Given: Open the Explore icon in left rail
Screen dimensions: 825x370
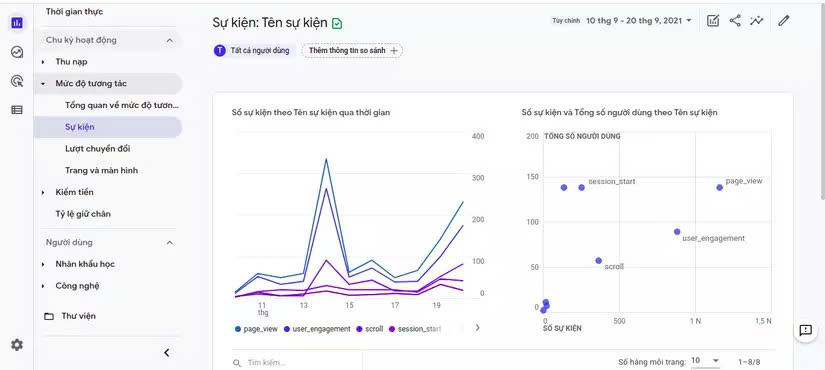Looking at the screenshot, I should (x=17, y=52).
